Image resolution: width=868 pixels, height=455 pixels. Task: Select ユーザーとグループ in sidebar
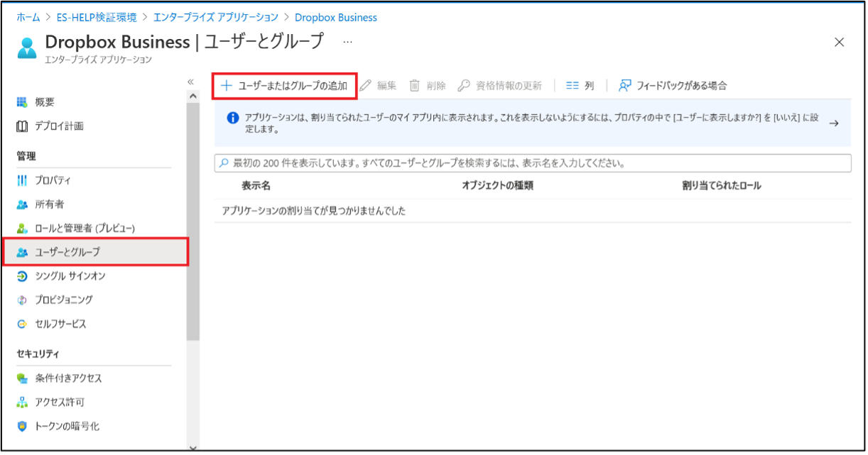(95, 252)
